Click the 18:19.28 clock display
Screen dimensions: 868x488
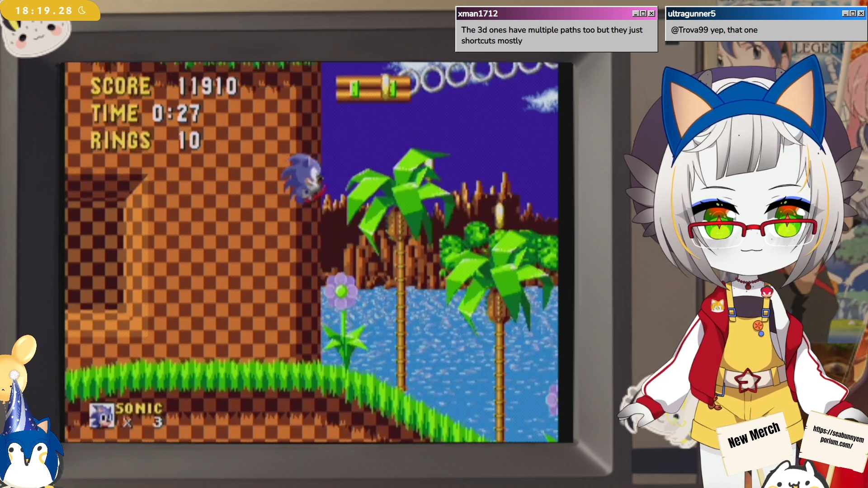pos(43,10)
